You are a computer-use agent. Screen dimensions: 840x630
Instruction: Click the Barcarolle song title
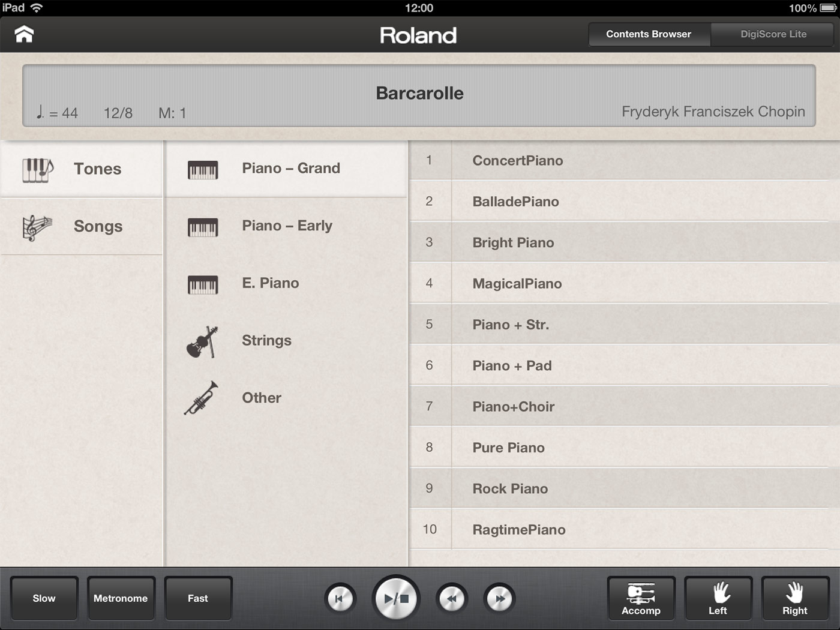point(419,93)
